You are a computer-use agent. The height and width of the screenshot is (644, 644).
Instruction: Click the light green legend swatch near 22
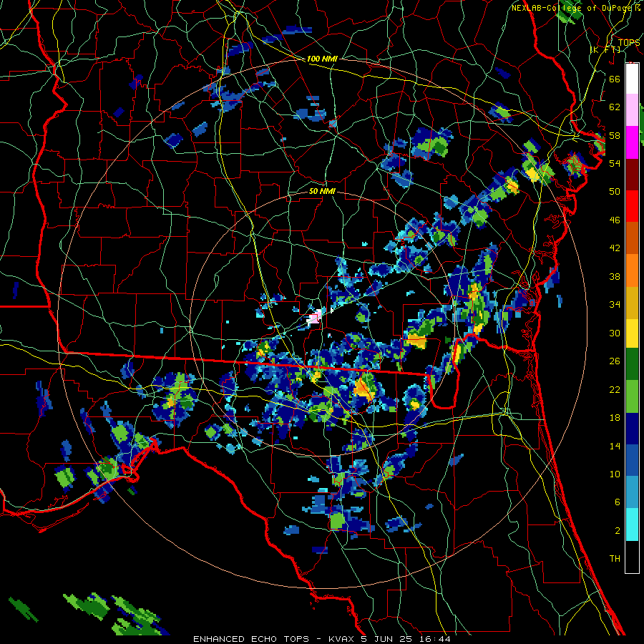click(x=632, y=396)
